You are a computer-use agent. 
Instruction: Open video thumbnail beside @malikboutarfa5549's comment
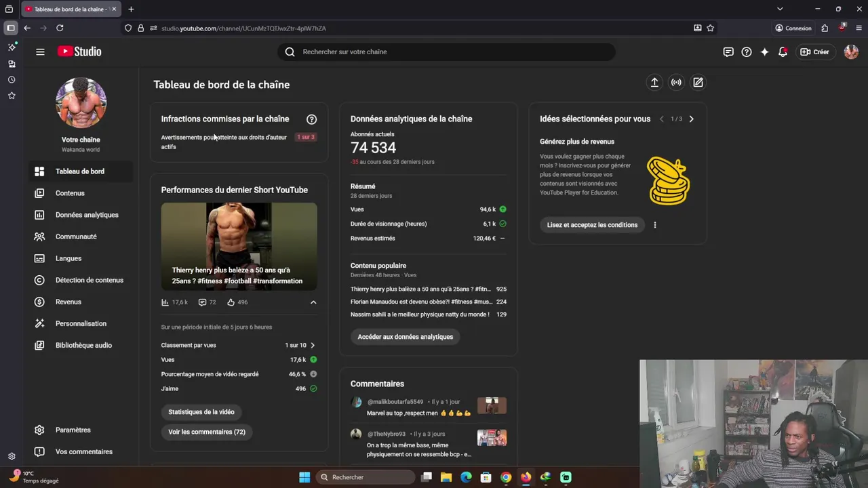pos(492,405)
